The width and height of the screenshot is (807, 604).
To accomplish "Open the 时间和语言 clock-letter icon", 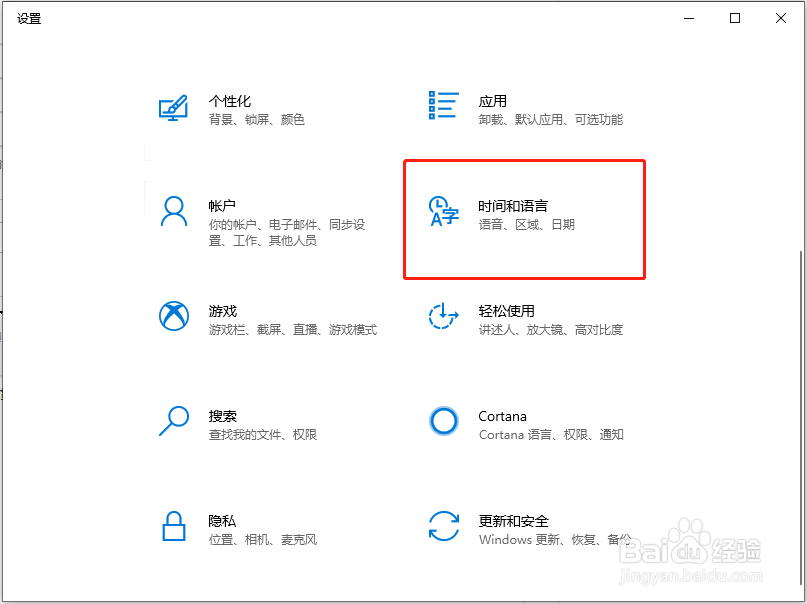I will pos(444,211).
